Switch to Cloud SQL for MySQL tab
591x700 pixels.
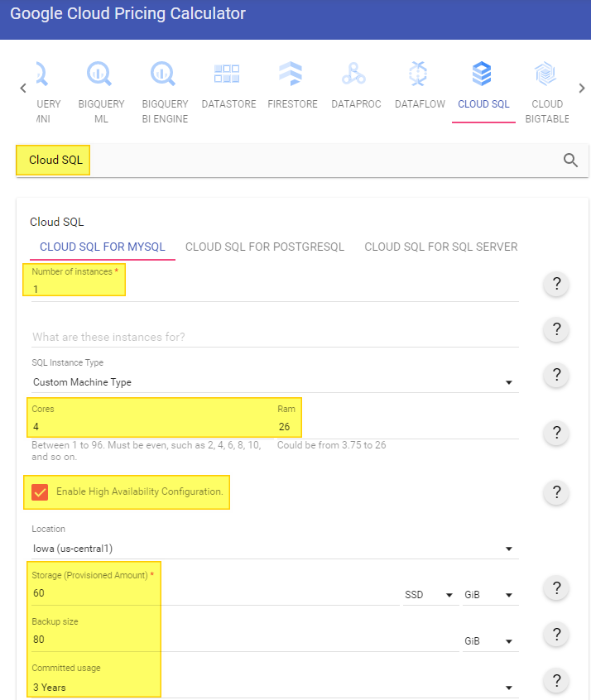click(103, 247)
